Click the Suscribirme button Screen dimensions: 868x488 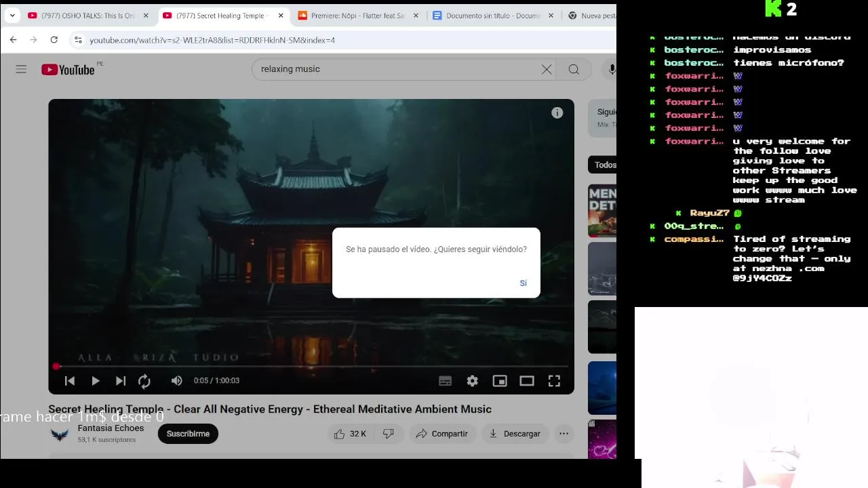coord(188,434)
